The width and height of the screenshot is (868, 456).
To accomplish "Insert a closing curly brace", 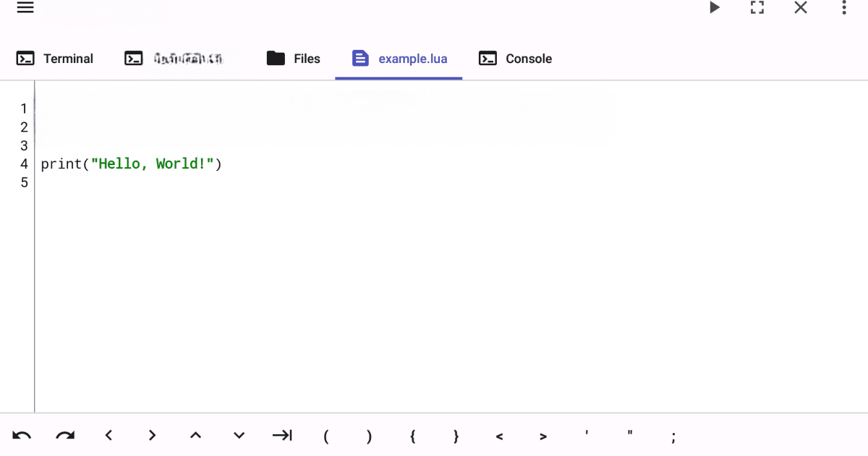I will coord(456,436).
